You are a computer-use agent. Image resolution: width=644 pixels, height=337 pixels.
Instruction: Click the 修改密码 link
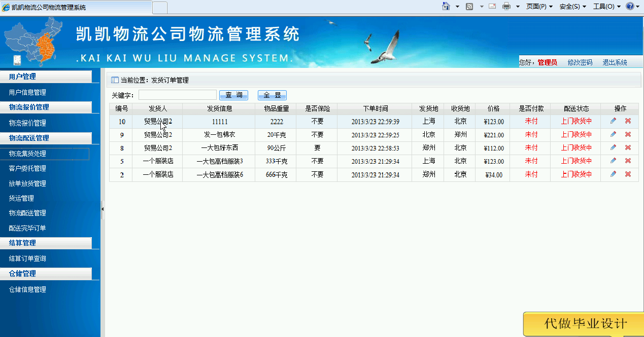tap(580, 62)
